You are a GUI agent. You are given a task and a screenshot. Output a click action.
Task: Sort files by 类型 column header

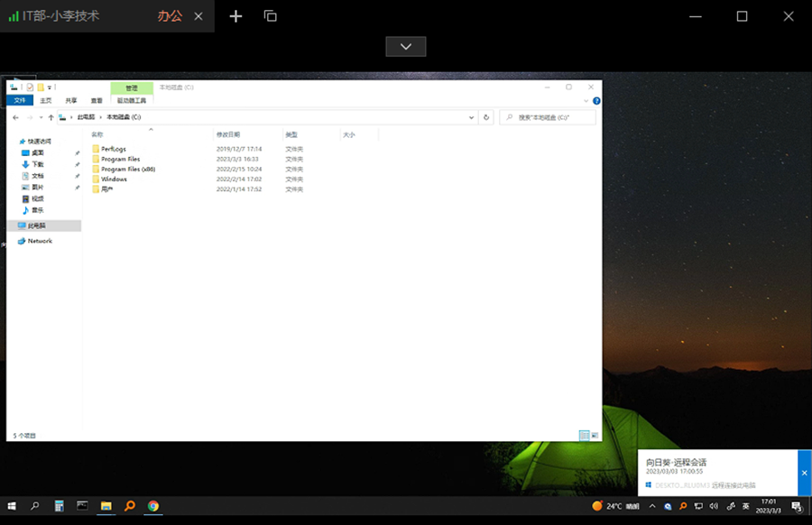pos(291,134)
